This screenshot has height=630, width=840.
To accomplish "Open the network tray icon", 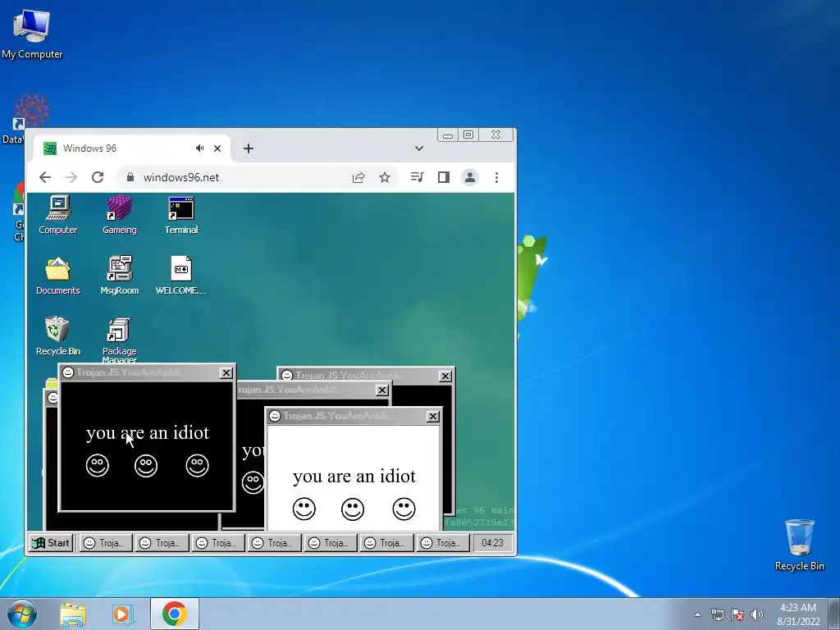I will (717, 614).
